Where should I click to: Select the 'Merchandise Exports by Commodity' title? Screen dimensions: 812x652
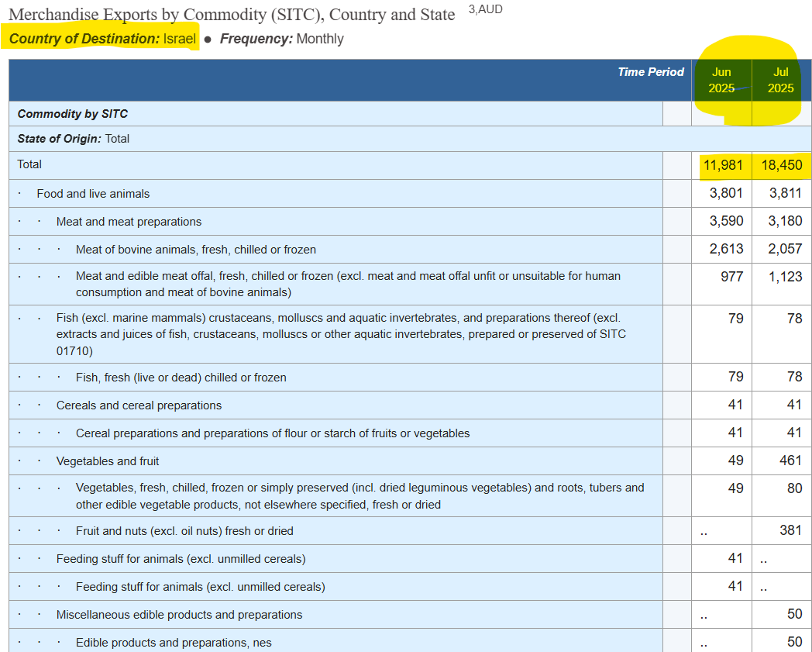click(x=232, y=15)
